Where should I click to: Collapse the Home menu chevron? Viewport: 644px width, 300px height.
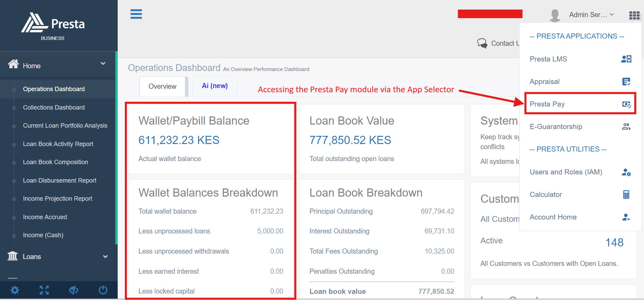coord(103,63)
